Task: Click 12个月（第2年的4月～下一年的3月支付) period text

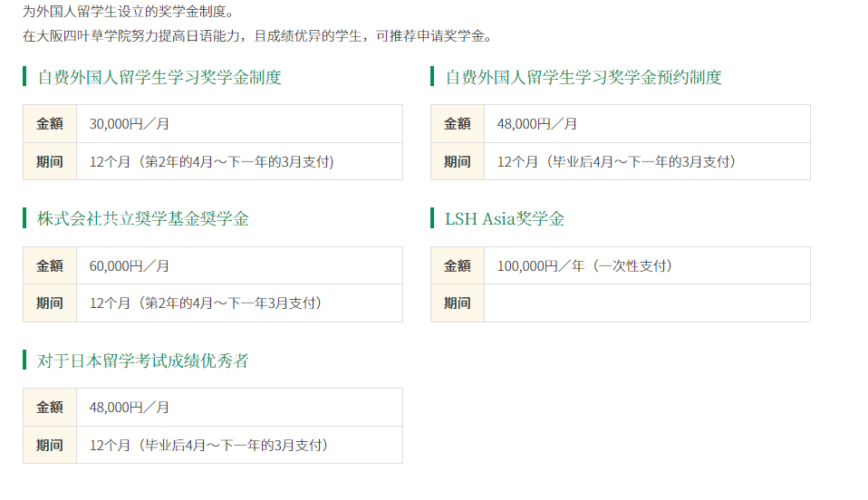Action: (211, 161)
